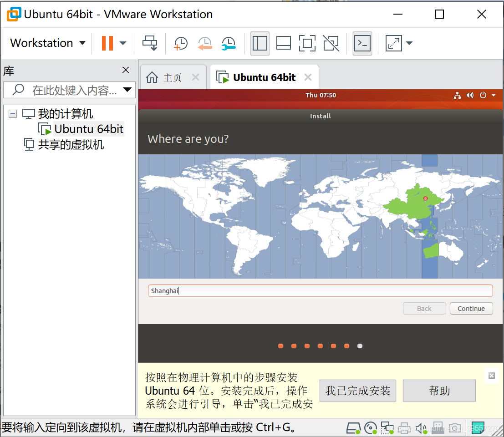The height and width of the screenshot is (437, 504).
Task: Open the library search filter dropdown
Action: (x=127, y=90)
